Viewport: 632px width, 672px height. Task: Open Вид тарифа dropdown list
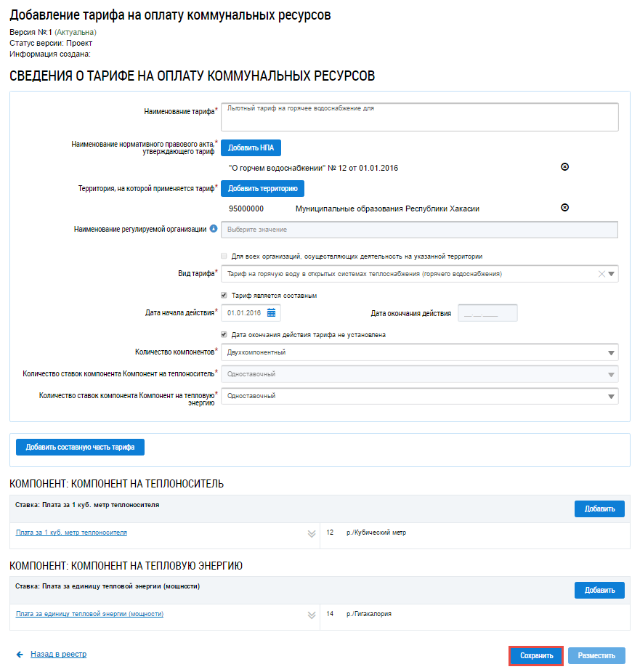[x=612, y=274]
